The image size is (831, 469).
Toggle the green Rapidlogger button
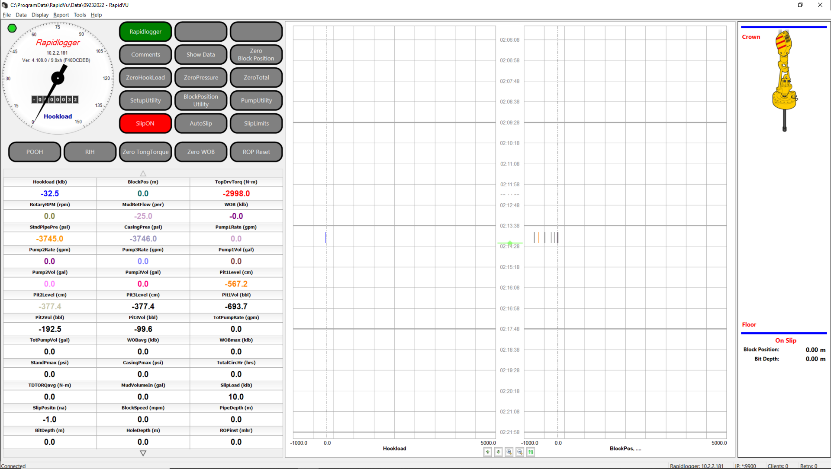145,31
